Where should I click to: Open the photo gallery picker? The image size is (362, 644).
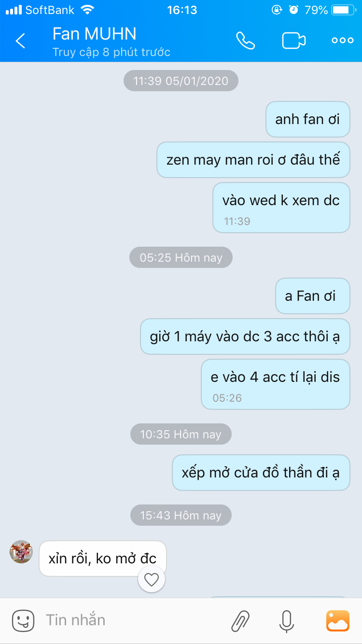338,620
